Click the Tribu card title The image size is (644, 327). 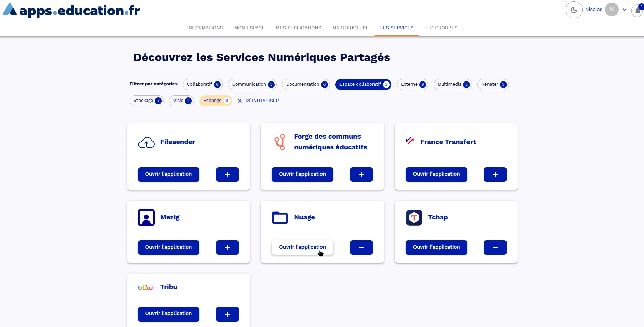coord(169,287)
